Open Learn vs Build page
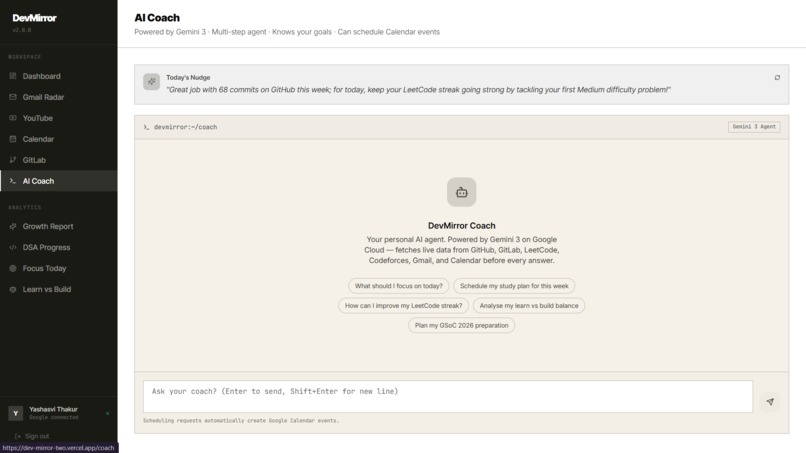This screenshot has width=806, height=453. pos(59,289)
